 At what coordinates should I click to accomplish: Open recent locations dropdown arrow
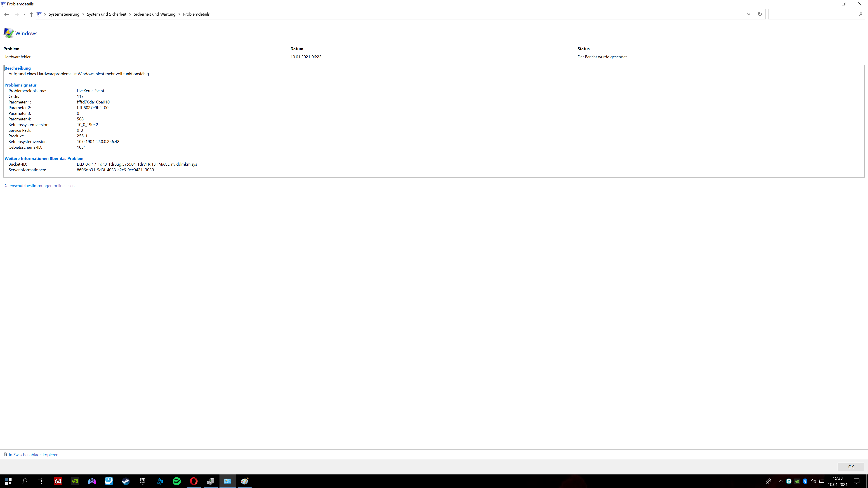24,14
